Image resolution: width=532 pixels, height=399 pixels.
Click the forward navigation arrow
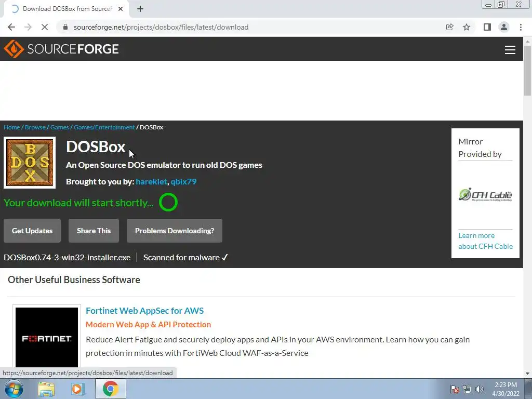pyautogui.click(x=28, y=27)
